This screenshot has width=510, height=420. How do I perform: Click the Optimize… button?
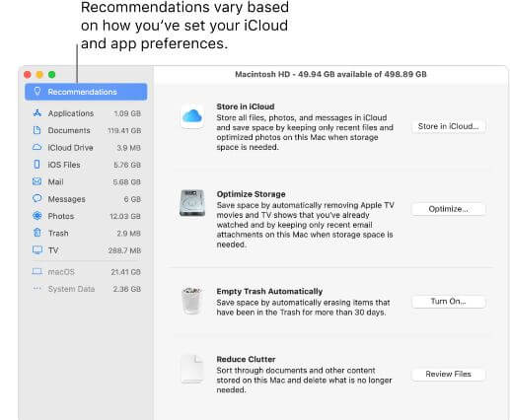click(x=448, y=209)
